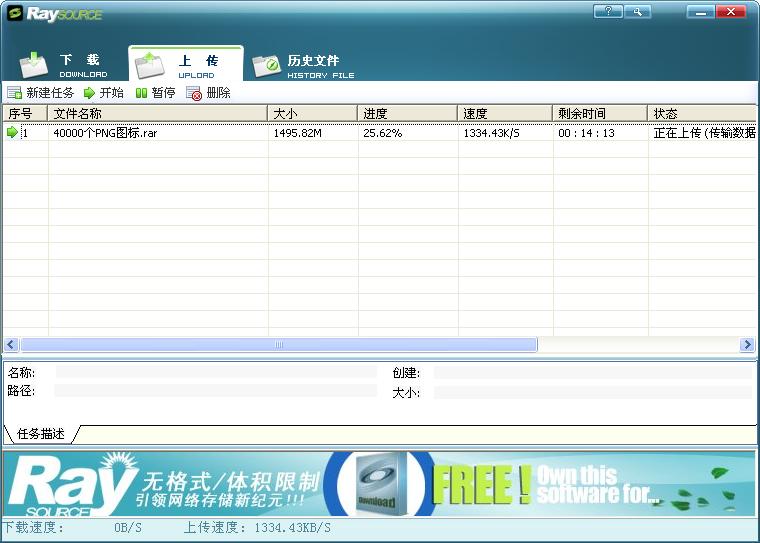Viewport: 760px width, 543px height.
Task: Click the 暂停 label in the toolbar
Action: (x=163, y=93)
